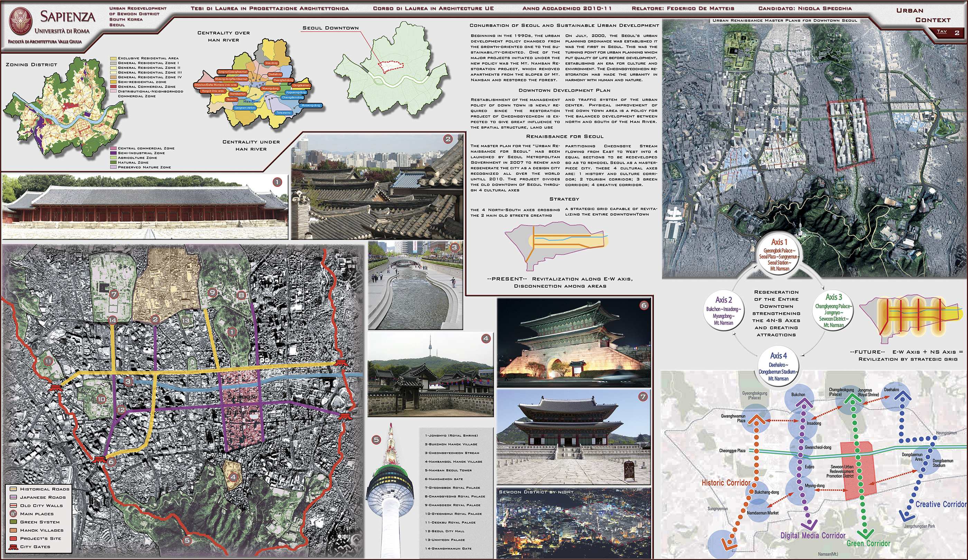This screenshot has width=968, height=560.
Task: Click the Sapienza university crest logo
Action: click(20, 21)
